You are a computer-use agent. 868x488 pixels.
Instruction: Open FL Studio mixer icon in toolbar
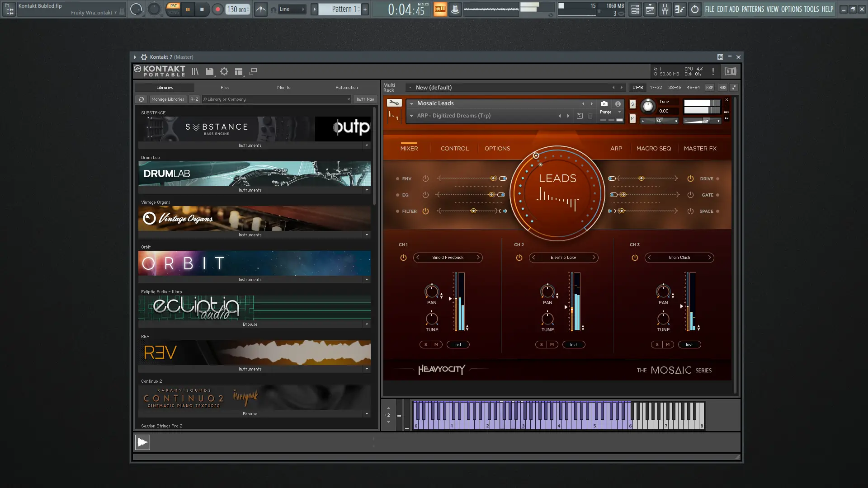665,9
